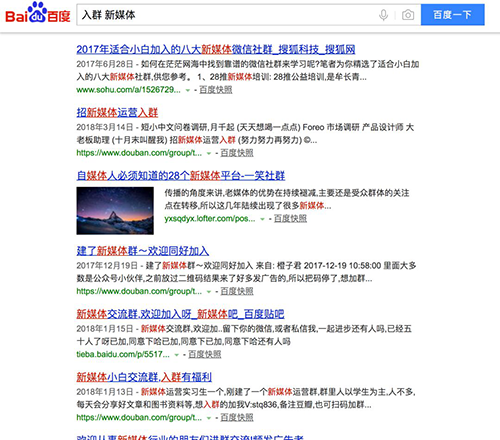Expand the arrow next to 建了新媒体群 douban URL

point(209,292)
